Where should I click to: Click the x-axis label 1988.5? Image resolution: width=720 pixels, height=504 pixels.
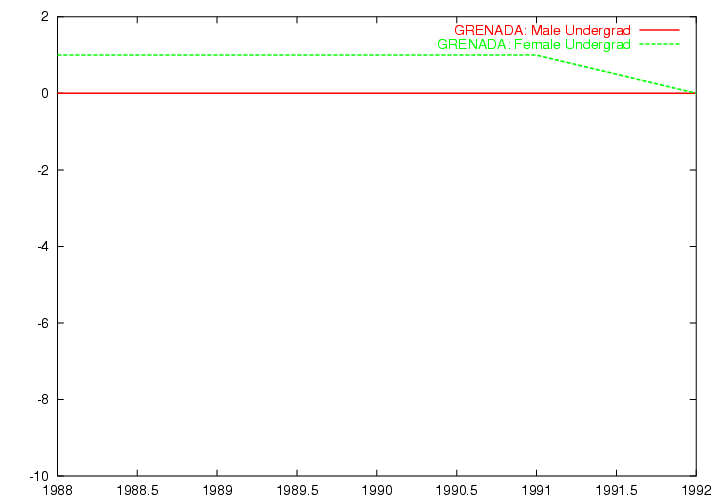tap(137, 491)
